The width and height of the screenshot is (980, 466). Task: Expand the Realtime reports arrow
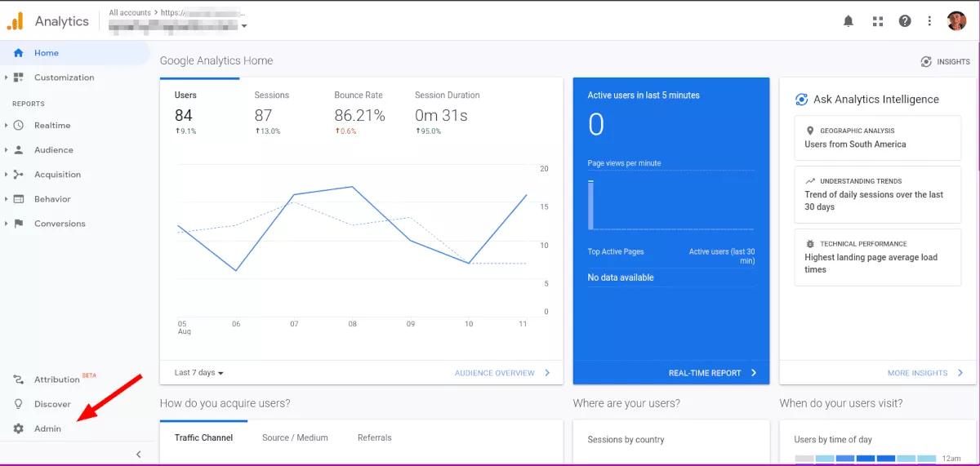(x=7, y=126)
